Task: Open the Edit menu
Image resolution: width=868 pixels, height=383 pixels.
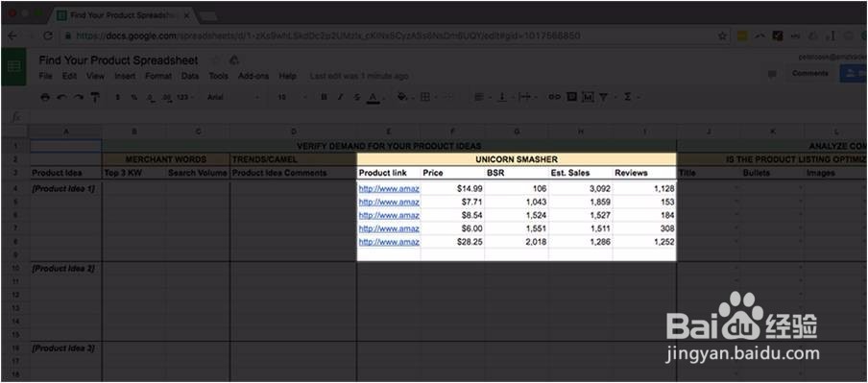Action: click(69, 77)
